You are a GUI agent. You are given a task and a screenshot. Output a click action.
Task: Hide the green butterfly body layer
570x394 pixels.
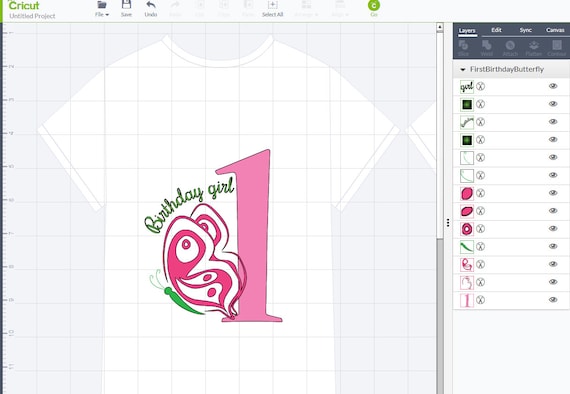click(553, 246)
